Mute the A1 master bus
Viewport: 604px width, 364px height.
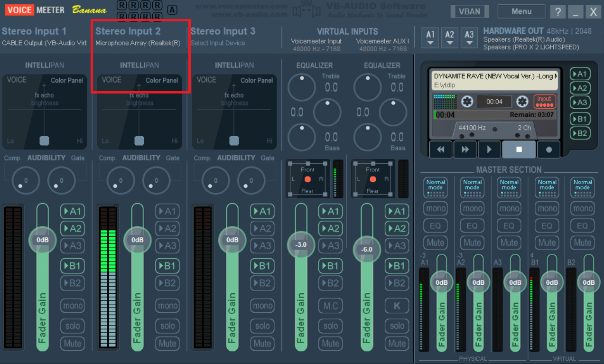435,243
